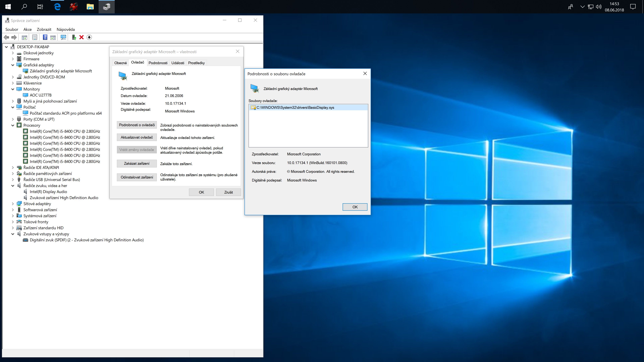The height and width of the screenshot is (362, 644).
Task: Click the blue help question mark icon
Action: 45,37
